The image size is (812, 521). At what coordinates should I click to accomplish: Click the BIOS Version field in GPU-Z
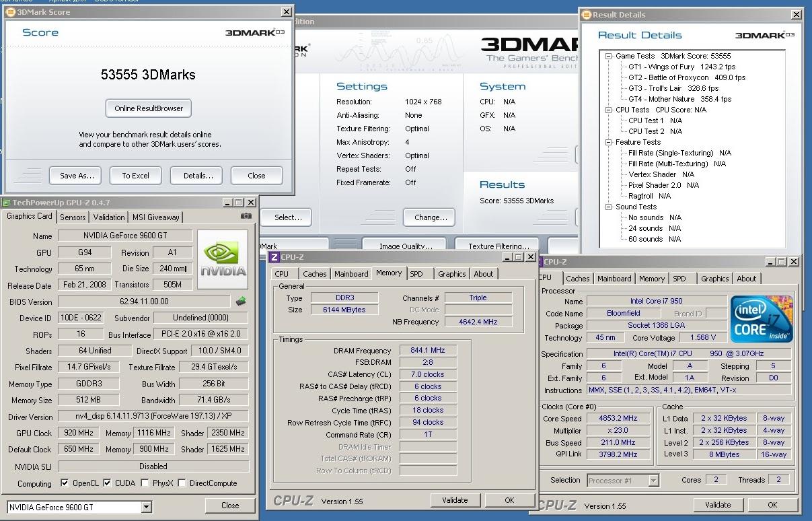point(144,302)
